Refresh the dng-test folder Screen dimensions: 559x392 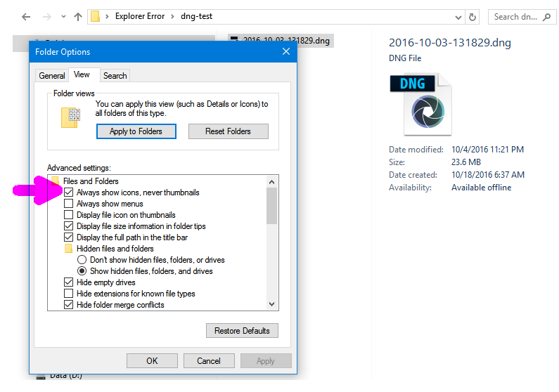[x=473, y=17]
